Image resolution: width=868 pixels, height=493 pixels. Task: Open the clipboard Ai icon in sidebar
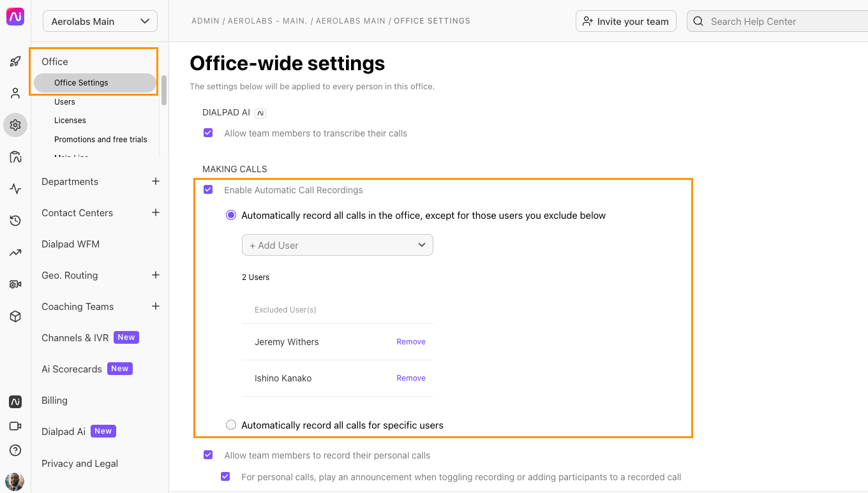(15, 157)
